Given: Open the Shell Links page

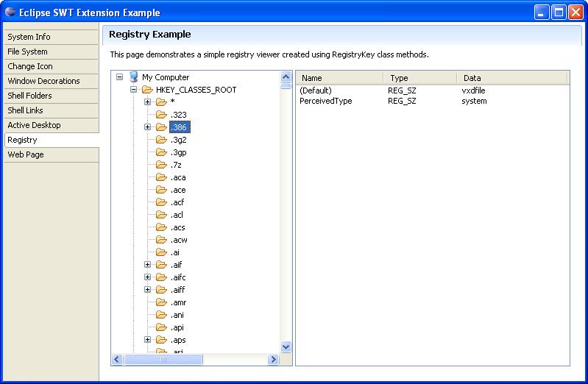Looking at the screenshot, I should [x=52, y=110].
